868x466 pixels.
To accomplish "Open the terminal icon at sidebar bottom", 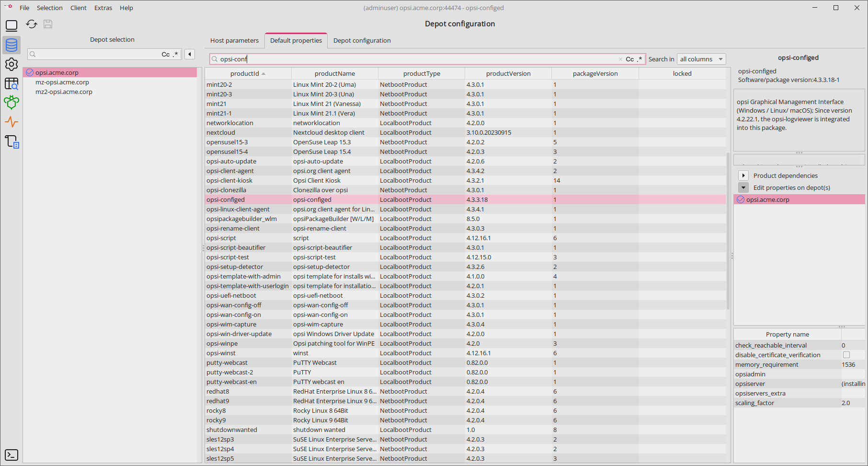I will pyautogui.click(x=11, y=455).
